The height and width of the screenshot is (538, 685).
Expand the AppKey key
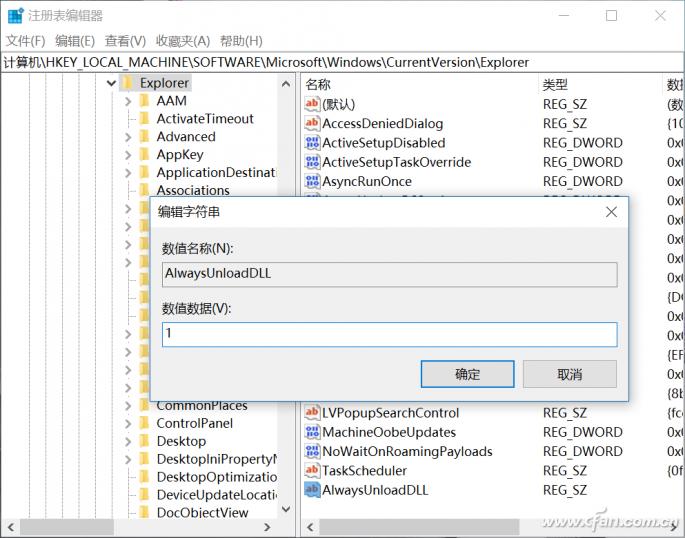pos(128,155)
